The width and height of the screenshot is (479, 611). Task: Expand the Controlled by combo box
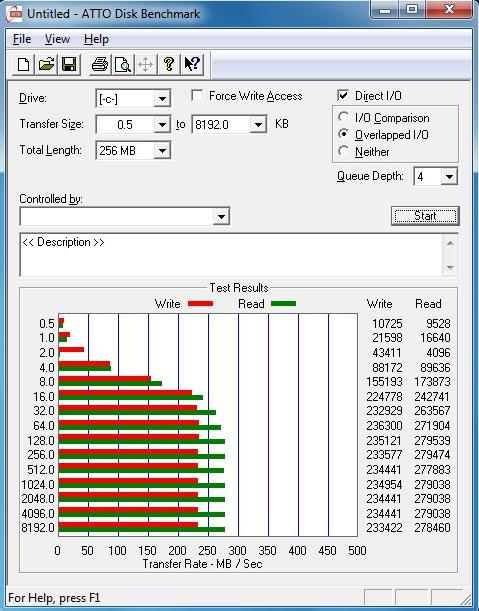[221, 217]
